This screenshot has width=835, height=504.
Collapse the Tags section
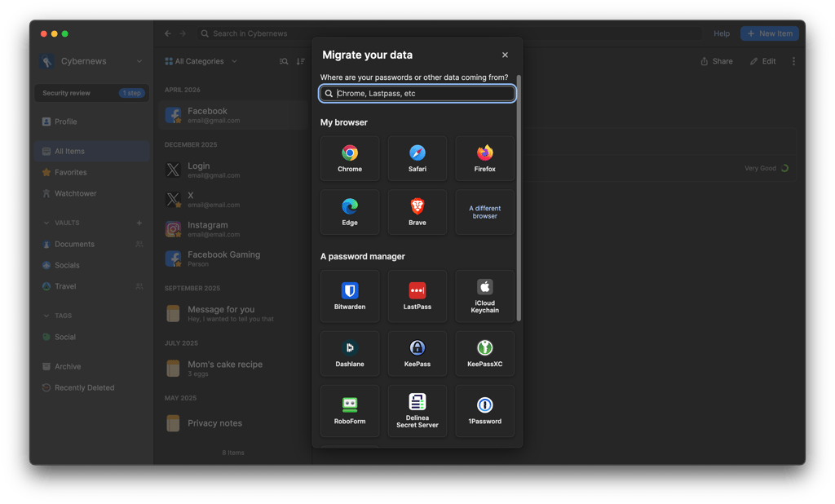(46, 316)
